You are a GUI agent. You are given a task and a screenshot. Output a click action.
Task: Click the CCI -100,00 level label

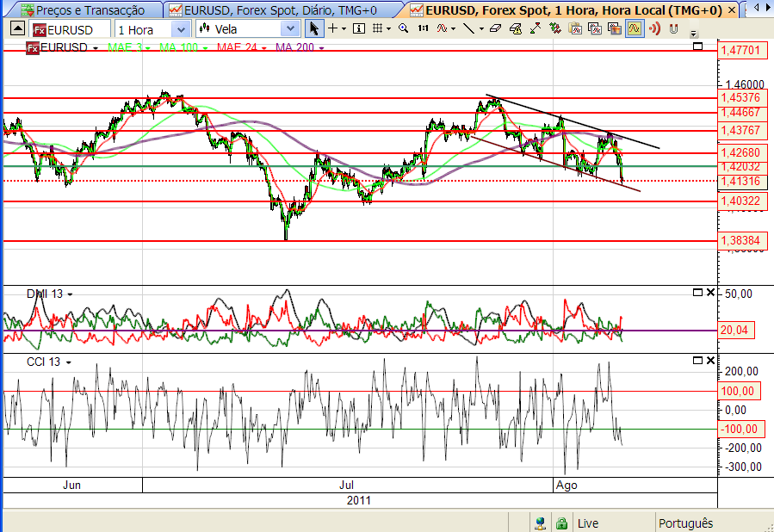tap(740, 430)
